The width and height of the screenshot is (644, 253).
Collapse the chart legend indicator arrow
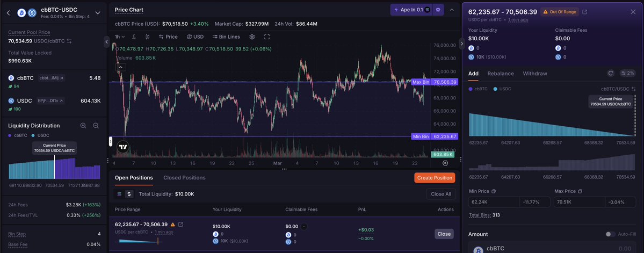(x=121, y=67)
